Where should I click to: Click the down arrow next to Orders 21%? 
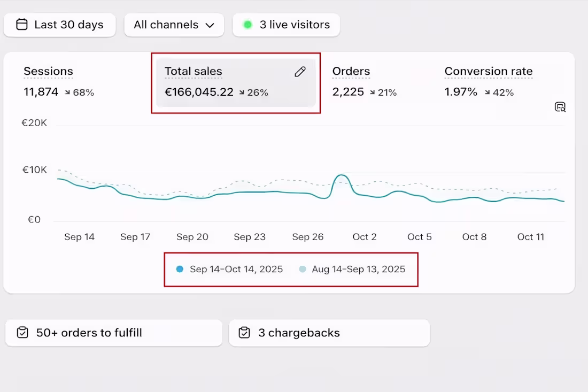coord(373,93)
